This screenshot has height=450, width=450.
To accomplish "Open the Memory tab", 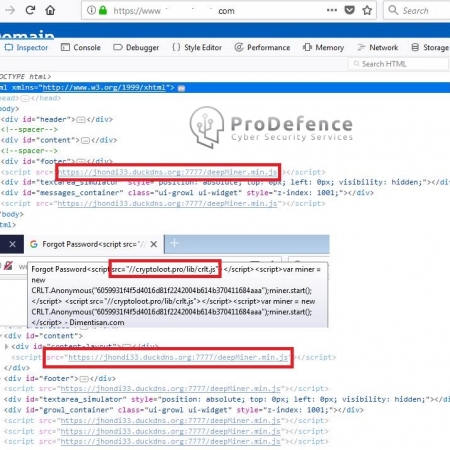I will [x=323, y=48].
